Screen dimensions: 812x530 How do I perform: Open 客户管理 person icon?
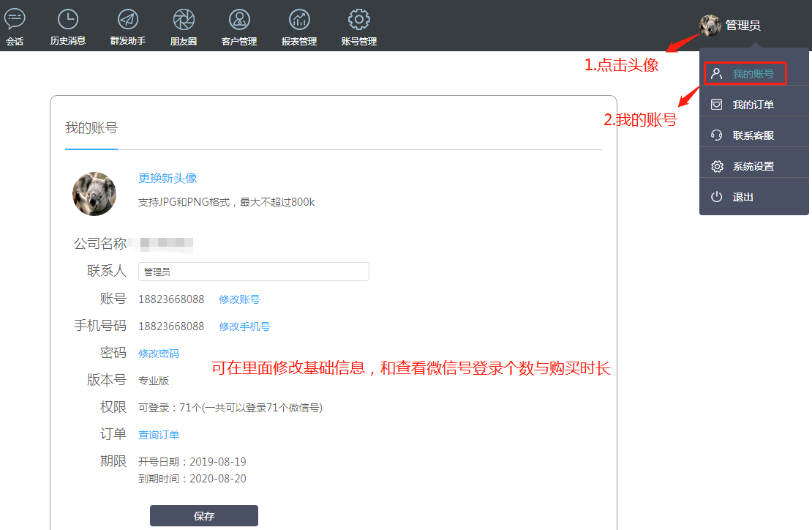coord(239,20)
